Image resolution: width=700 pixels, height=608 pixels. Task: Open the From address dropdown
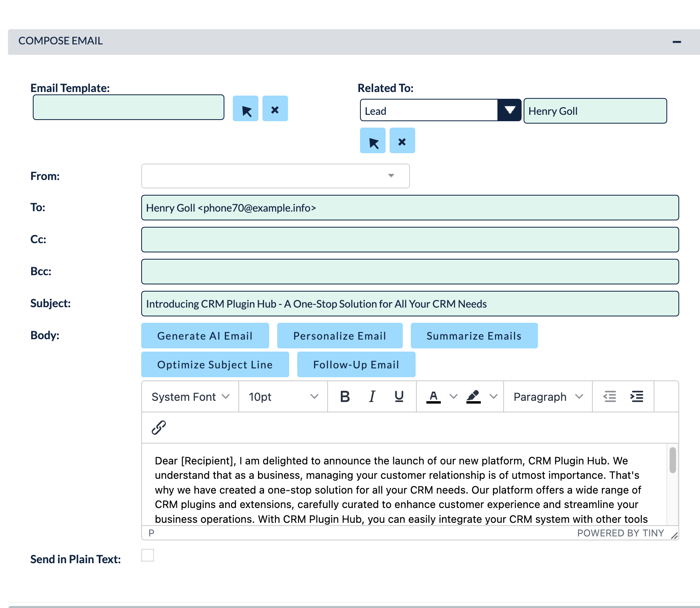[275, 176]
